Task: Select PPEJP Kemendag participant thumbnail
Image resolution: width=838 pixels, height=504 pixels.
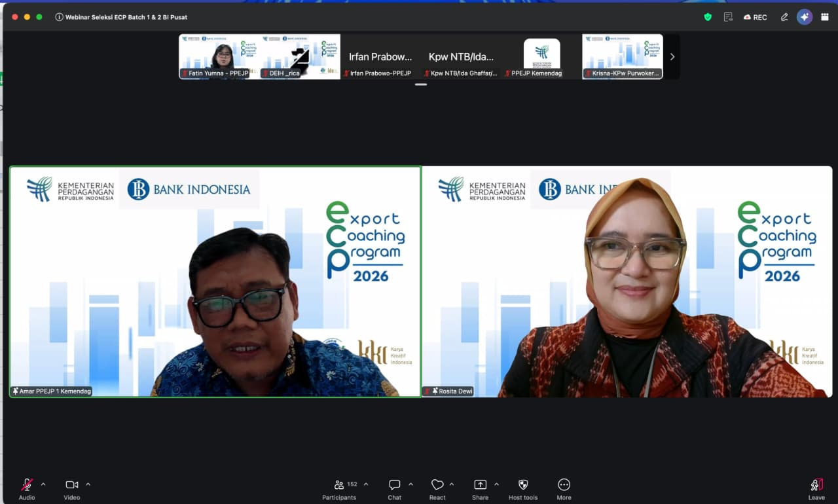Action: pos(541,57)
